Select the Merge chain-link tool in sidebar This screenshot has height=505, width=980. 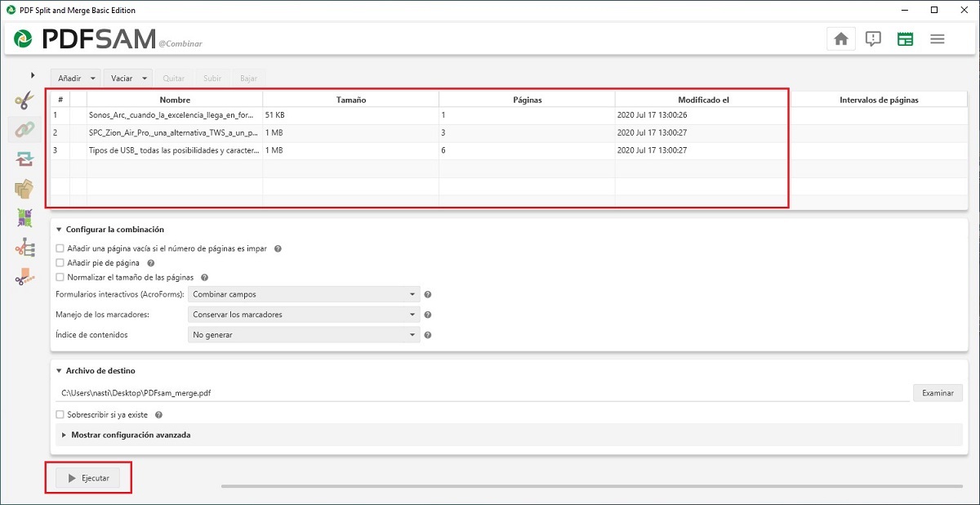[24, 130]
